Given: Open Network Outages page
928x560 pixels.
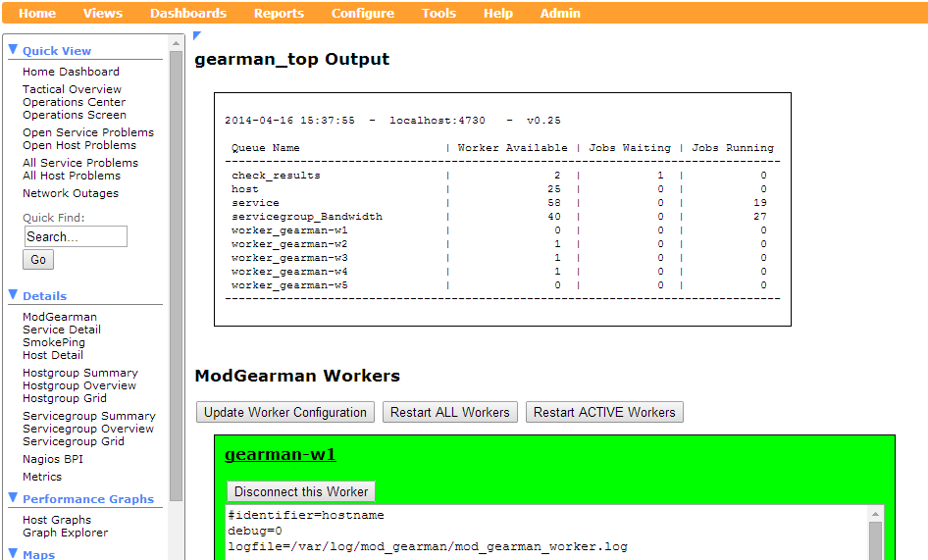Looking at the screenshot, I should pyautogui.click(x=71, y=193).
